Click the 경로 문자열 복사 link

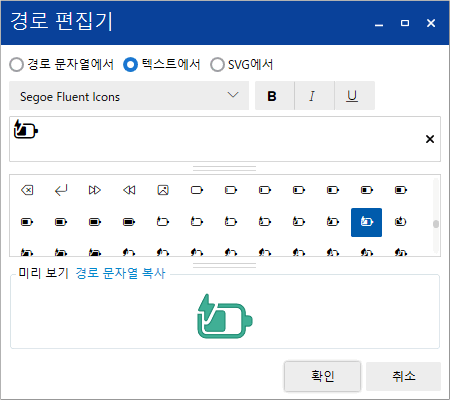point(120,273)
